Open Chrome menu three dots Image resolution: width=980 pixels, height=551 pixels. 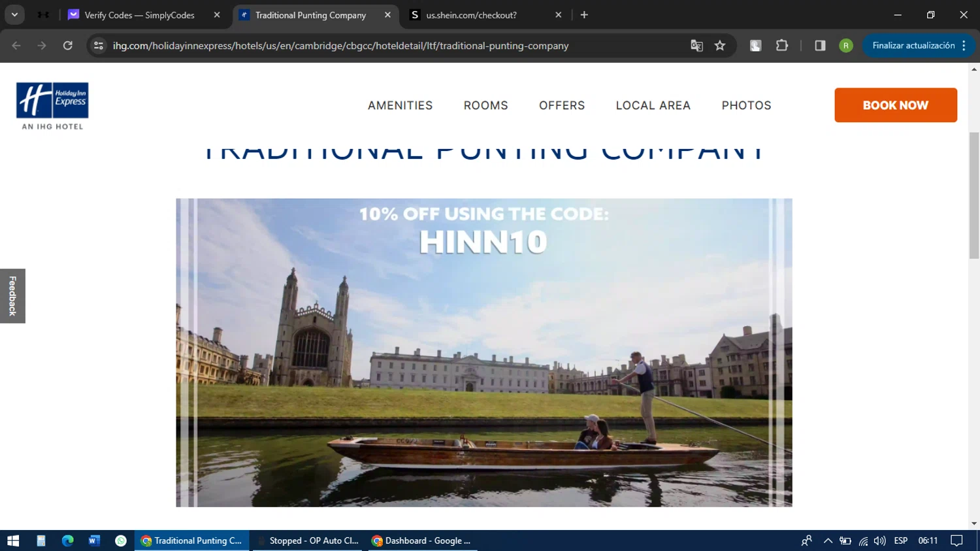tap(964, 46)
